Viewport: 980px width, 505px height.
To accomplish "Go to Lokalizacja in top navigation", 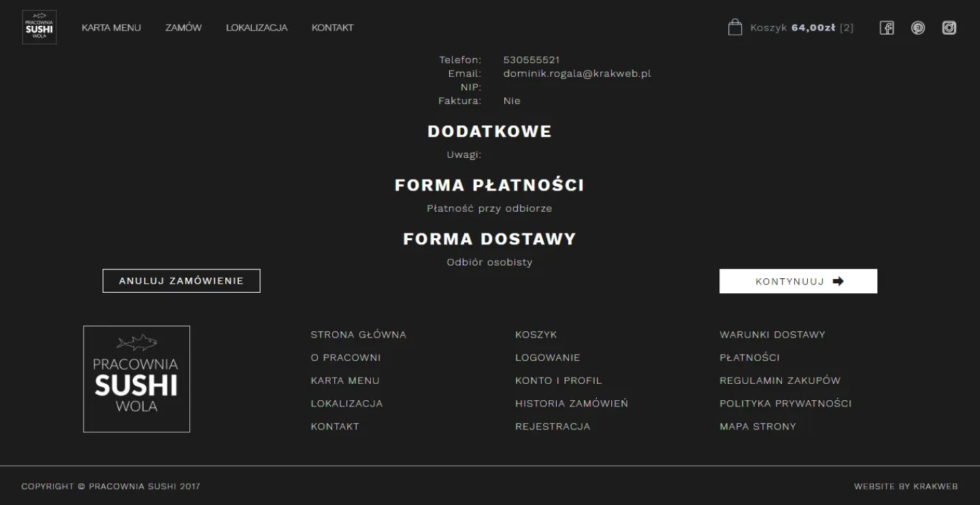I will tap(257, 28).
